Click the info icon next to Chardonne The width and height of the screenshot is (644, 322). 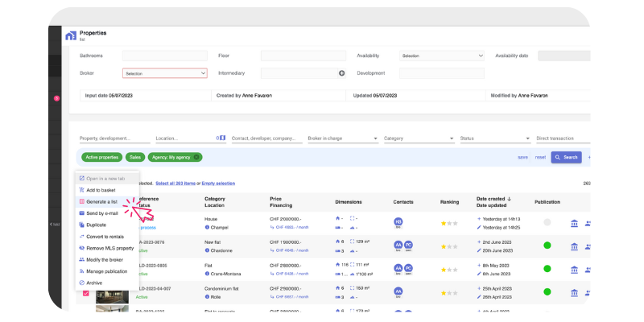[x=207, y=250]
